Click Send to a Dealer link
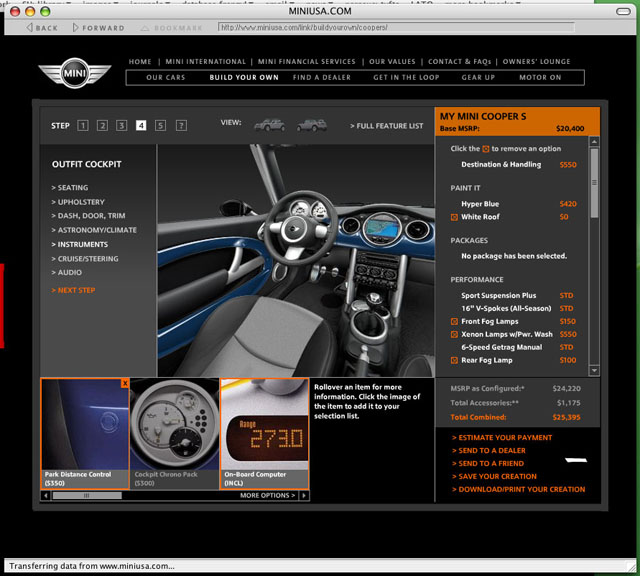 [489, 451]
